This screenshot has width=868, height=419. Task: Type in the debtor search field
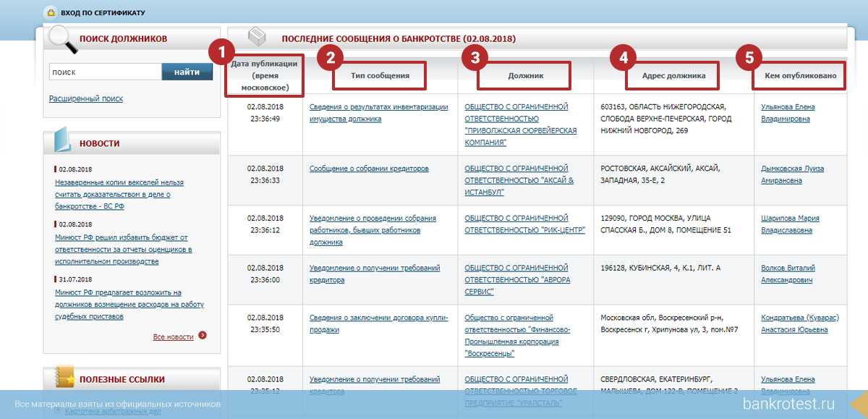click(105, 72)
